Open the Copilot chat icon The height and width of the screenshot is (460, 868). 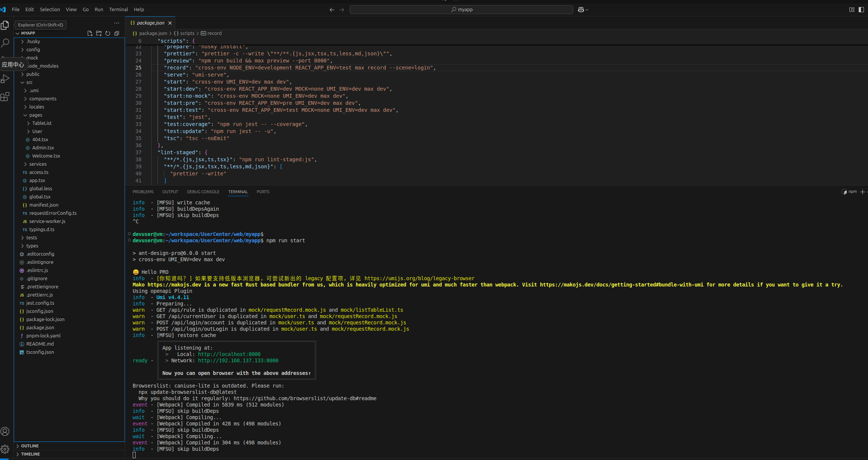581,10
